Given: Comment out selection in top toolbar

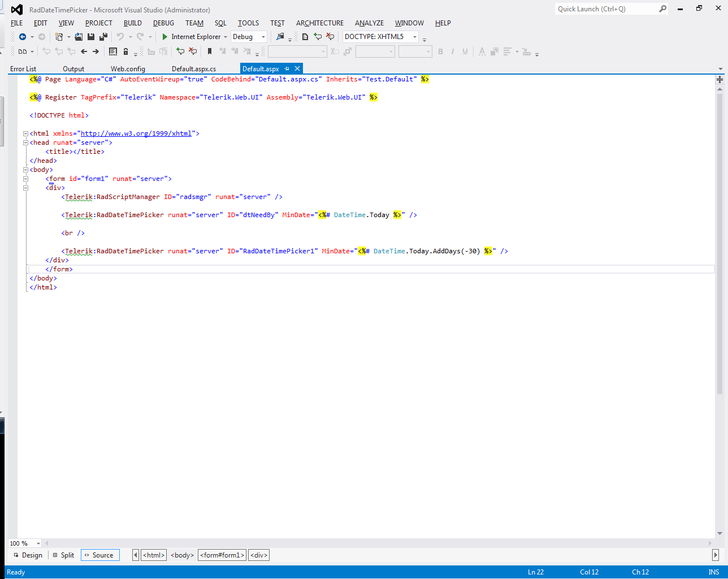Looking at the screenshot, I should (x=318, y=37).
